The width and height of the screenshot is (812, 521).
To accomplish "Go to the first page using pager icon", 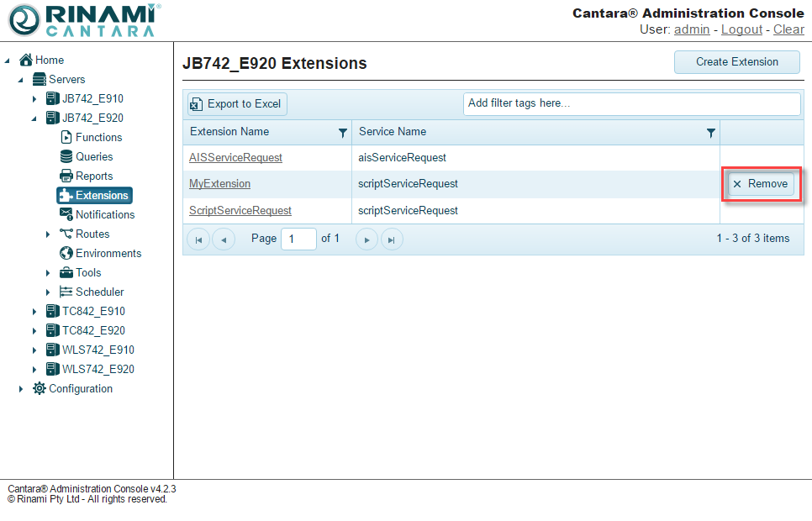I will (198, 239).
